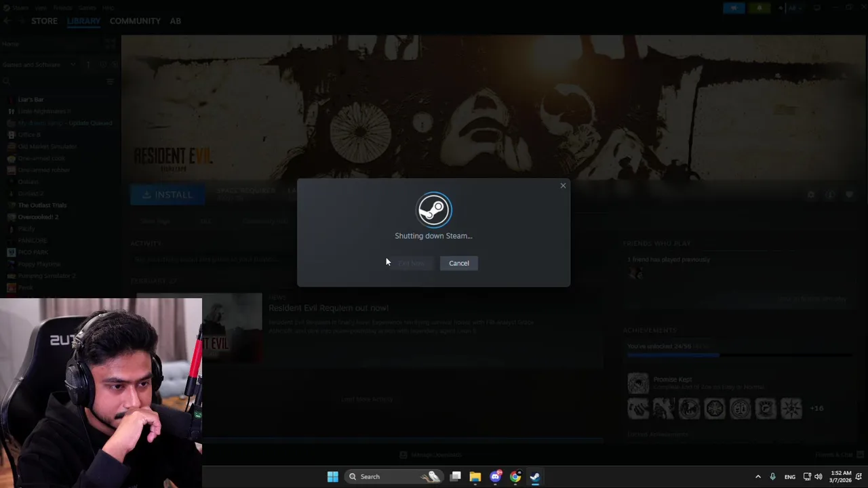
Task: Open File Explorer from the taskbar
Action: pos(475,476)
